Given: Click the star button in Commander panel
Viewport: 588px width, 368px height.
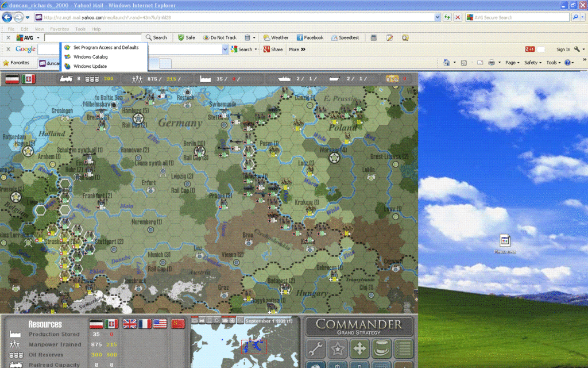Looking at the screenshot, I should [x=338, y=349].
